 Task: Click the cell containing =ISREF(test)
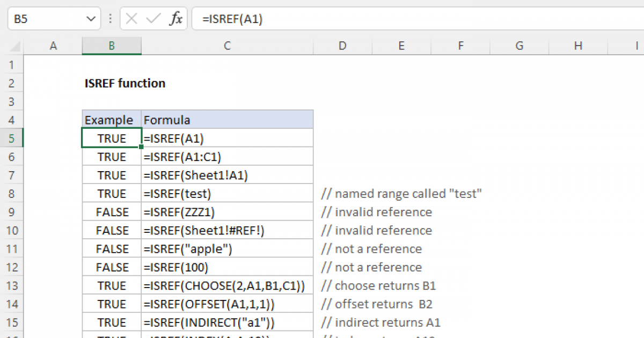point(226,193)
